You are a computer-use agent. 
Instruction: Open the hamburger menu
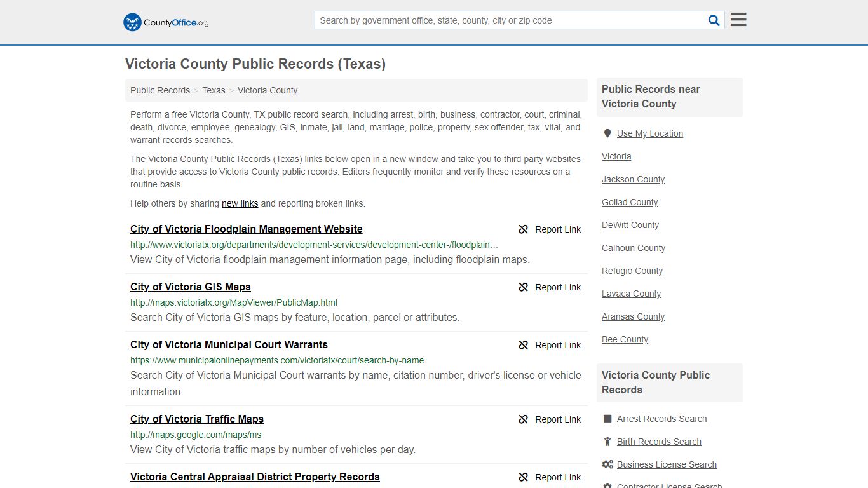tap(738, 20)
